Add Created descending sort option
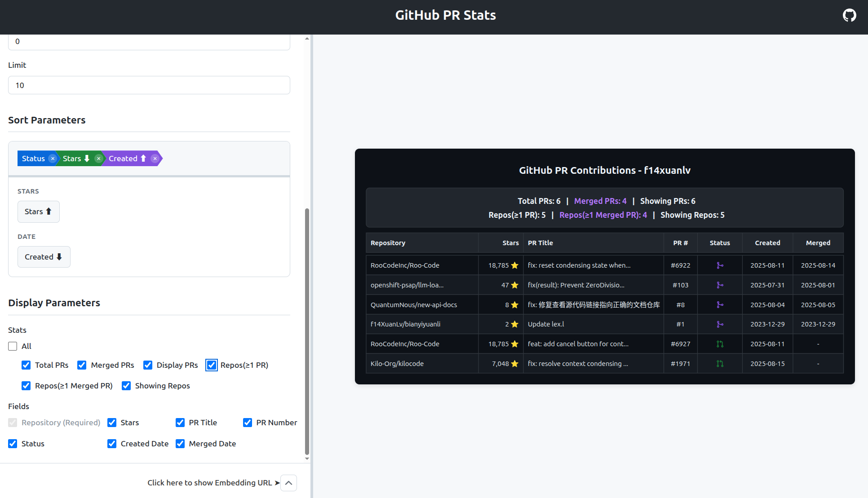 44,257
